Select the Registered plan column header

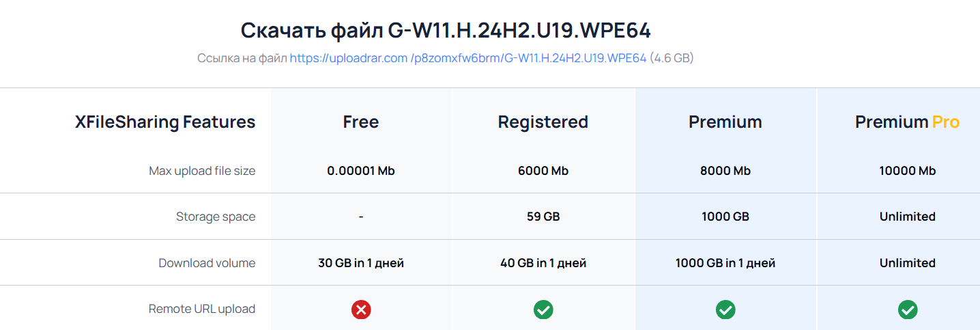pos(543,122)
